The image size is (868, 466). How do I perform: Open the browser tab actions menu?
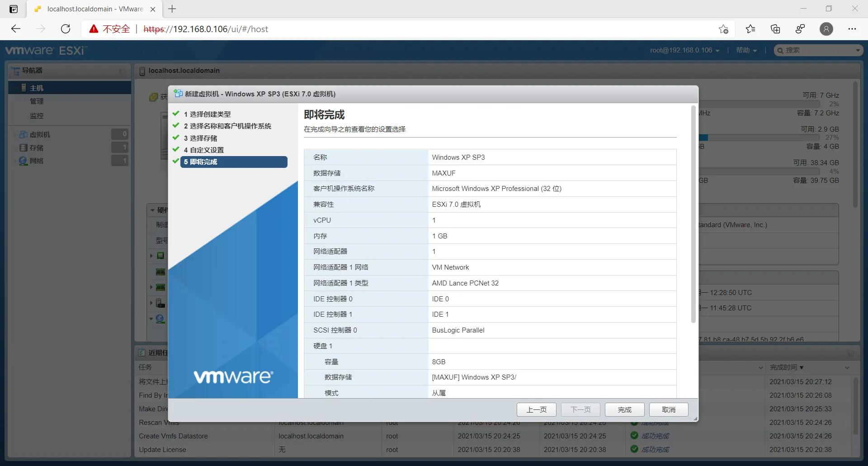click(x=14, y=9)
